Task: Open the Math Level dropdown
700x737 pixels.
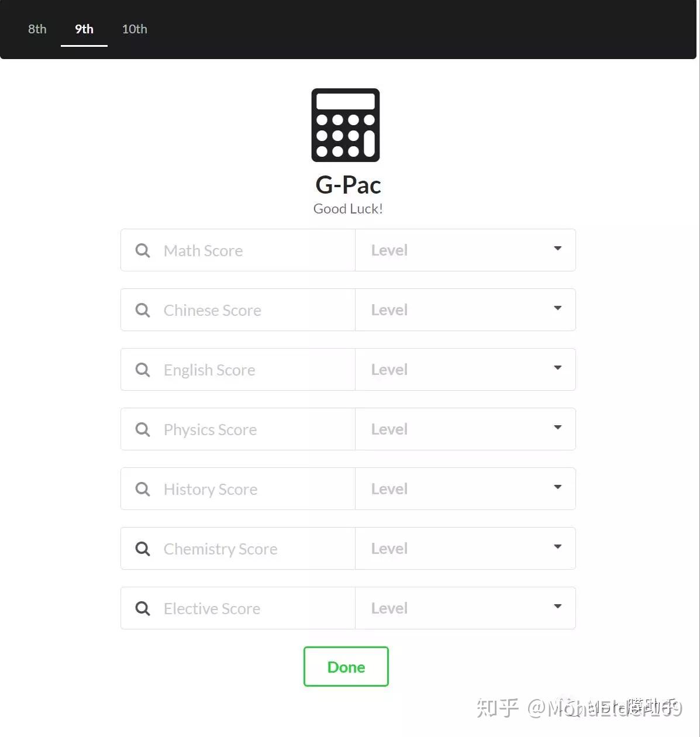Action: click(x=465, y=250)
